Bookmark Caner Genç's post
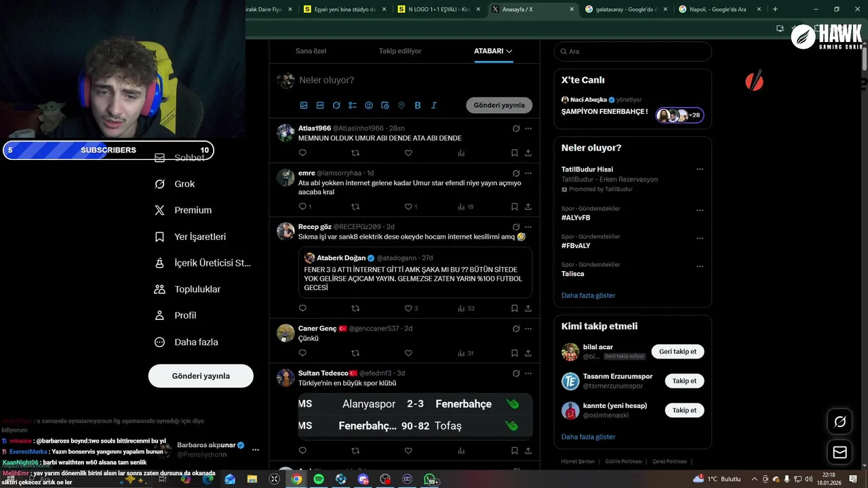 [x=515, y=353]
